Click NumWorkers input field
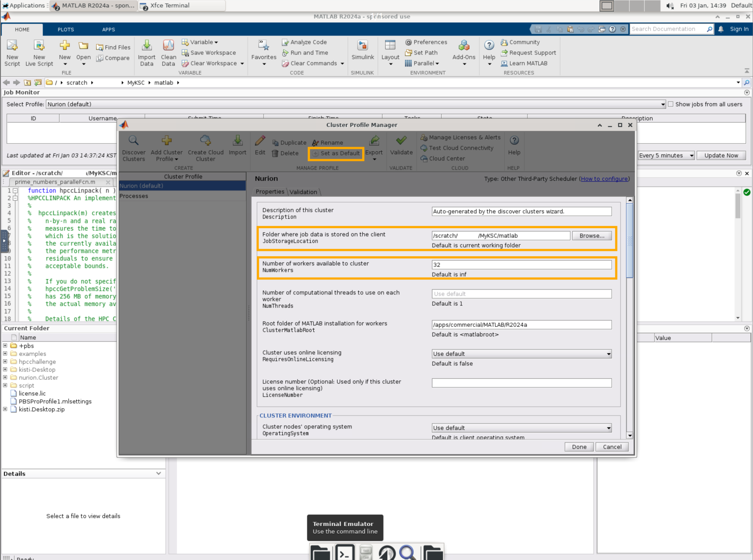The width and height of the screenshot is (753, 560). 521,265
